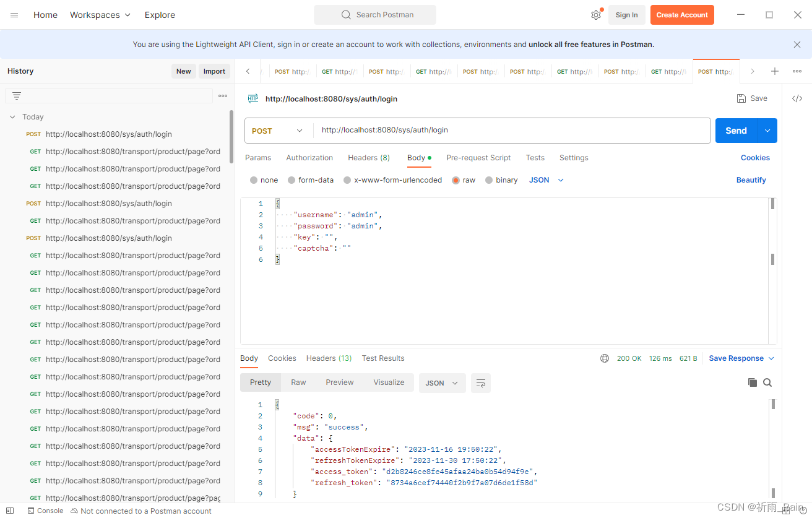Screen dimensions: 812x518
Task: Switch response view to Visualize
Action: 389,382
